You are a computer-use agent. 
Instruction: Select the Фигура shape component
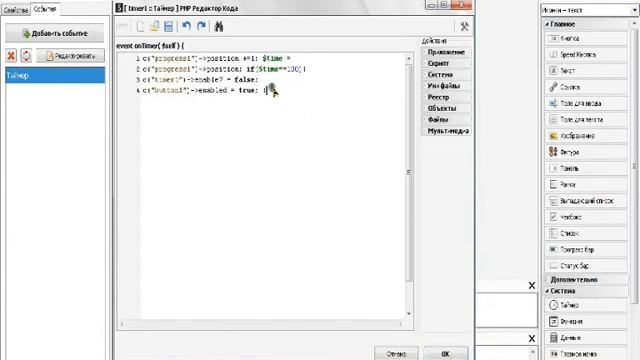(586, 152)
